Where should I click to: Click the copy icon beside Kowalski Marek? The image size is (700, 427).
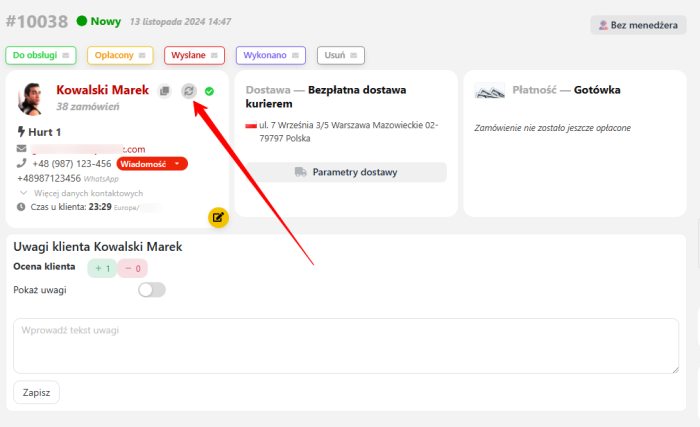pyautogui.click(x=165, y=91)
